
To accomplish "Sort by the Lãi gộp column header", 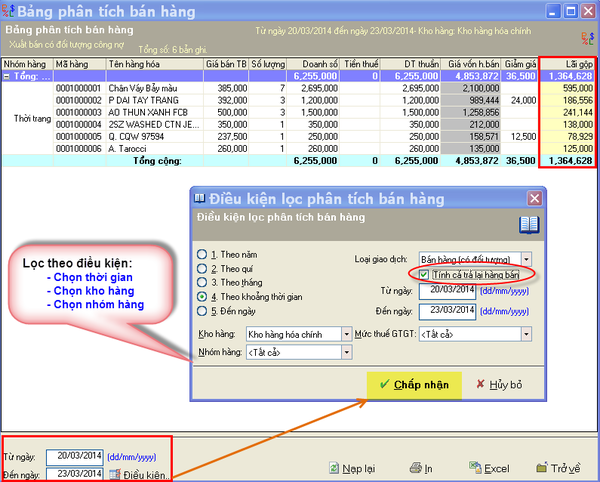I will point(568,62).
